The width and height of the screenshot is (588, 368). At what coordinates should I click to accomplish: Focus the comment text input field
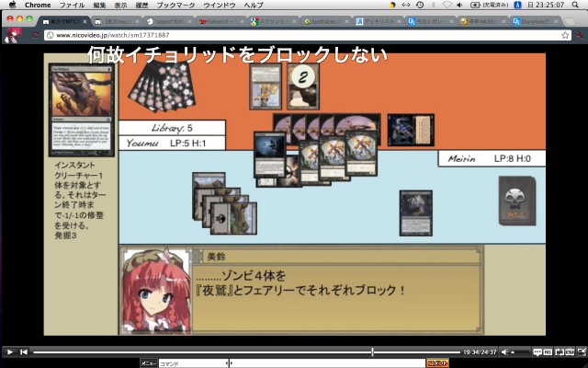pos(328,363)
